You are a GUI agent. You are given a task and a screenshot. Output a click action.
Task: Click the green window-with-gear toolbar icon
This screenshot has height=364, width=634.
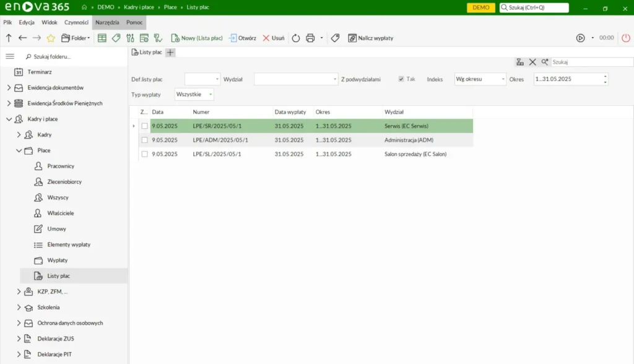pyautogui.click(x=144, y=38)
